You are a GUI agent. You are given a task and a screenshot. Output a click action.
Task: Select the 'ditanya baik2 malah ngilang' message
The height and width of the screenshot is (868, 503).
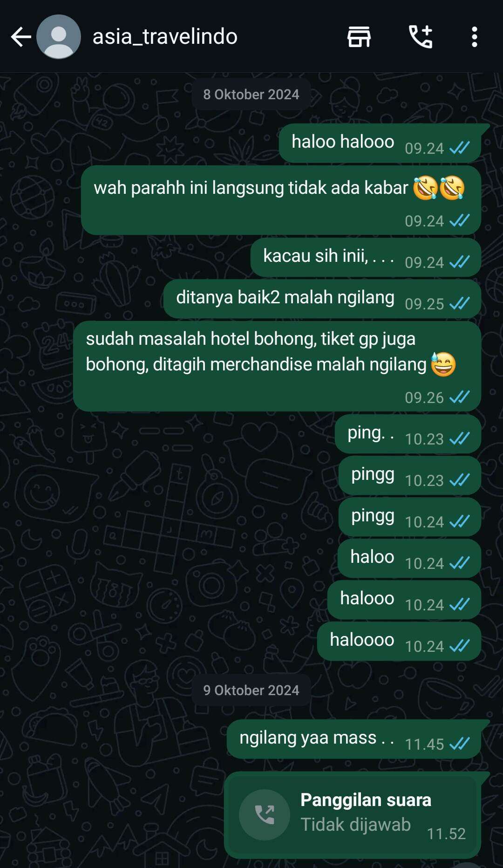322,299
